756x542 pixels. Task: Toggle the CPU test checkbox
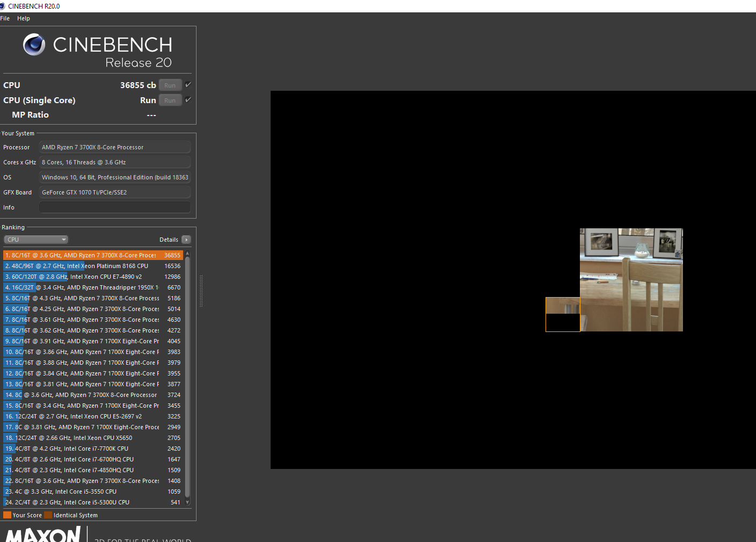pyautogui.click(x=188, y=85)
